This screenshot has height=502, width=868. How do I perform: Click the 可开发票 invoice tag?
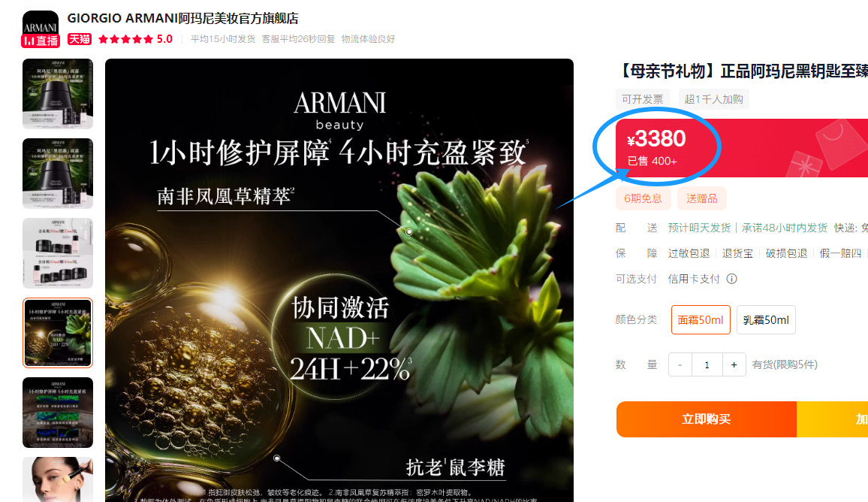642,99
